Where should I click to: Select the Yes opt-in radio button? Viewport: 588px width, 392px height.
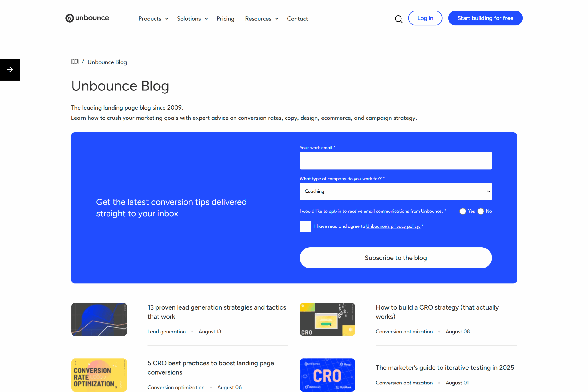(462, 211)
